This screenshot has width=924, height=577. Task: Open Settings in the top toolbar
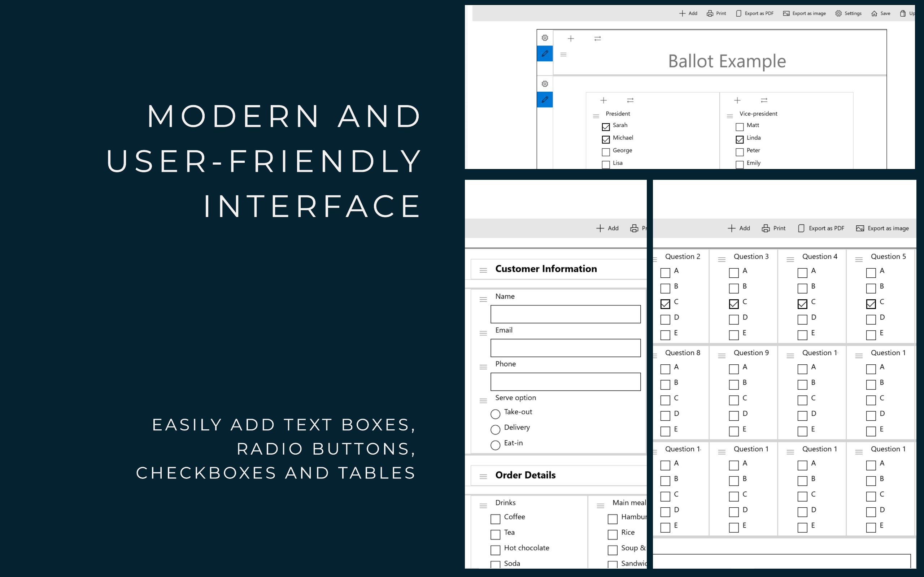pos(848,13)
